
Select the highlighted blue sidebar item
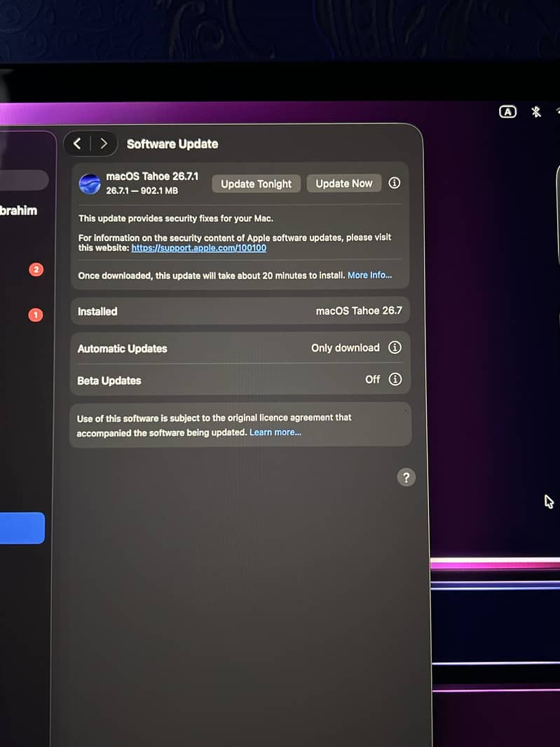pos(22,528)
